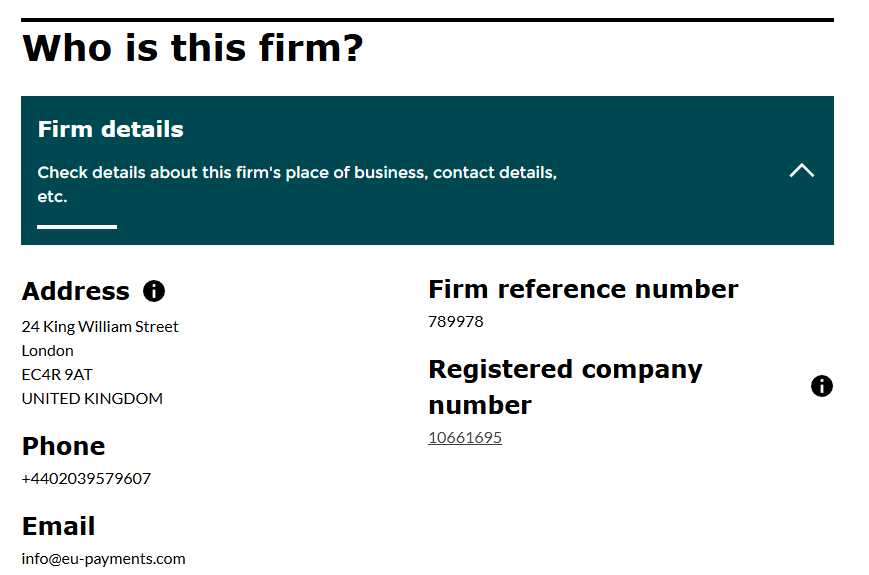The image size is (869, 575).
Task: Click the postcode EC4R 9AT
Action: [x=57, y=374]
